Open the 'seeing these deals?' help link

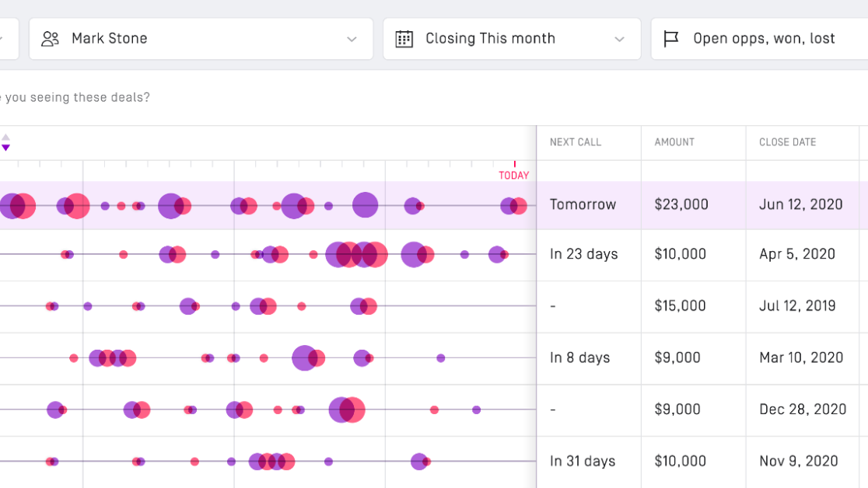75,98
